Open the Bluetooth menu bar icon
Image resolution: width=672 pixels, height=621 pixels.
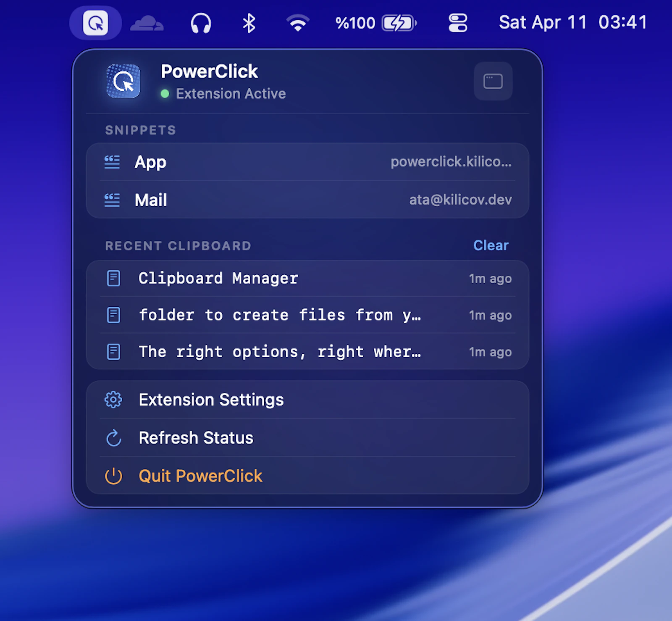coord(249,23)
